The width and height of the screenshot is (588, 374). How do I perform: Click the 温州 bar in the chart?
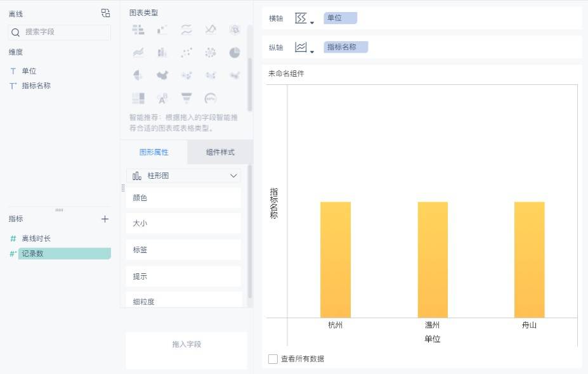point(433,260)
